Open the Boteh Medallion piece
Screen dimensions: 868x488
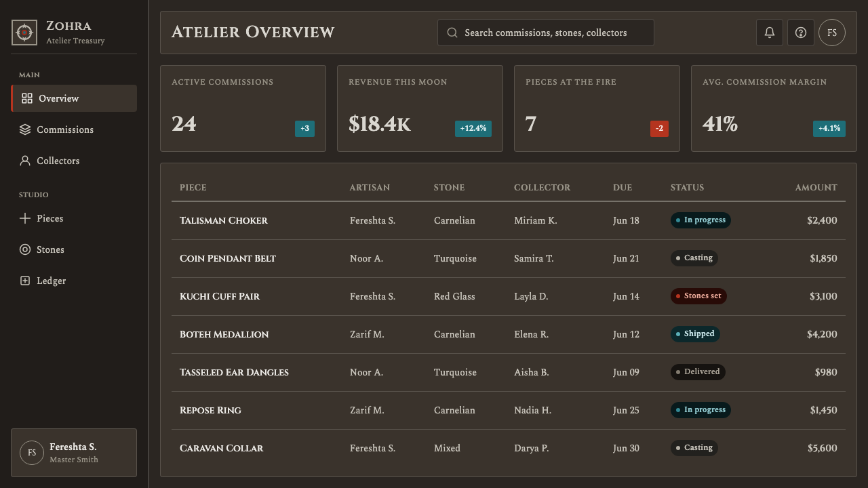(224, 334)
